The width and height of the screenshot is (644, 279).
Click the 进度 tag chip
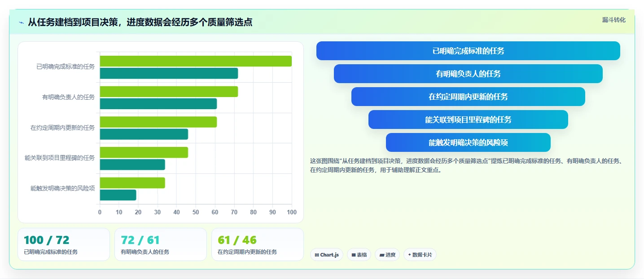click(x=387, y=255)
